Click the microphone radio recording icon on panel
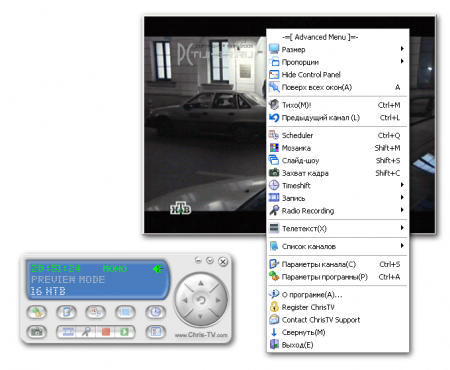The height and width of the screenshot is (370, 450). (x=87, y=332)
